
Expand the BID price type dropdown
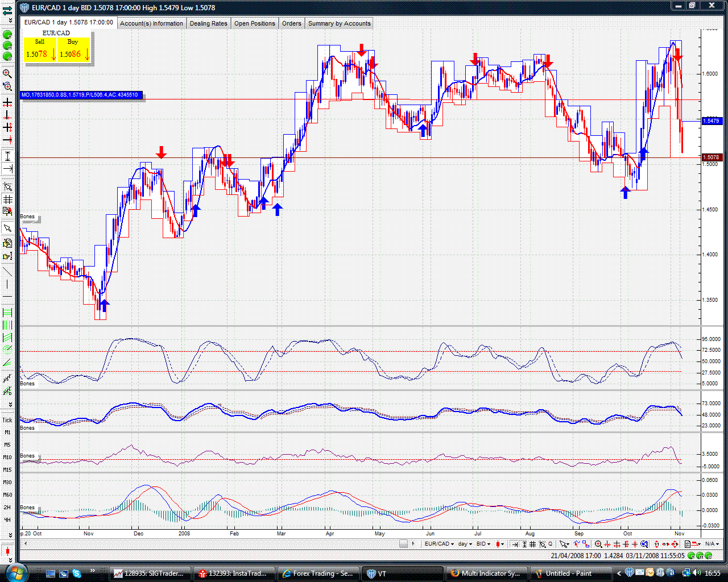[x=484, y=544]
